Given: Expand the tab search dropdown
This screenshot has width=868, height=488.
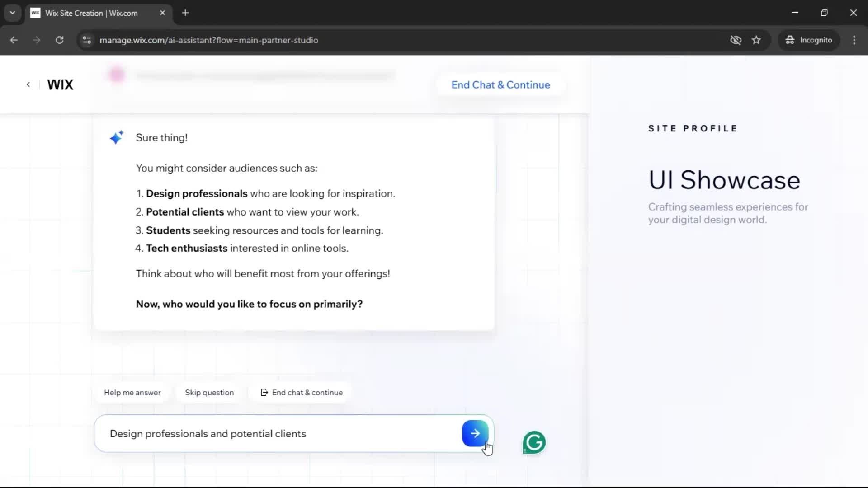Looking at the screenshot, I should (x=13, y=13).
